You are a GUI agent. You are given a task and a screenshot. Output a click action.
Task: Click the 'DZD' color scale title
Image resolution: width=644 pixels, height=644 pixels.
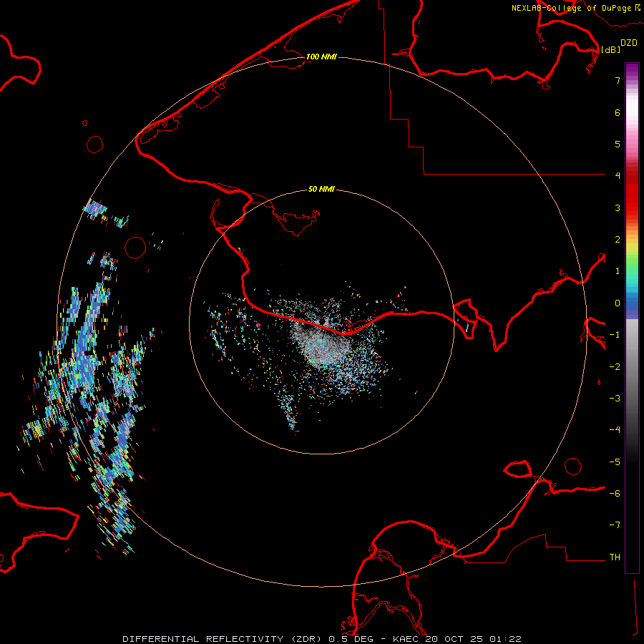click(x=629, y=43)
